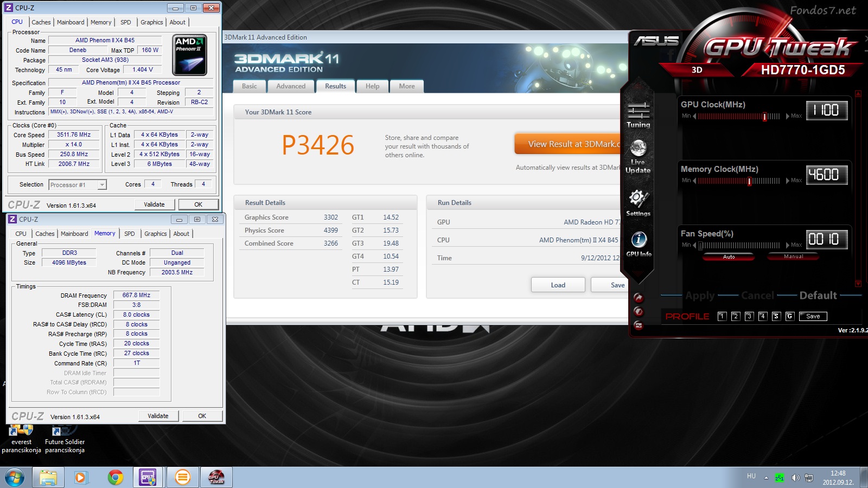Open the CPU-Z taskbar icon
Viewport: 868px width, 488px height.
[x=148, y=477]
